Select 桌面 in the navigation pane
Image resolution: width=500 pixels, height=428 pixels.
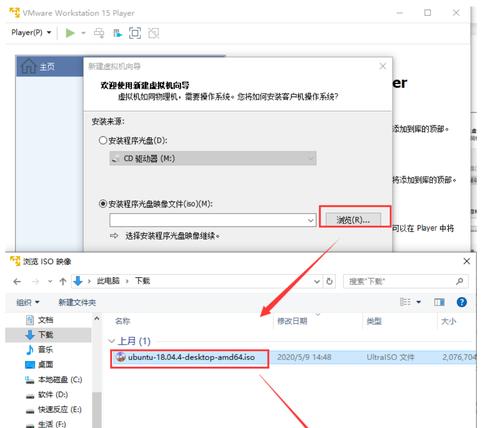coord(45,364)
